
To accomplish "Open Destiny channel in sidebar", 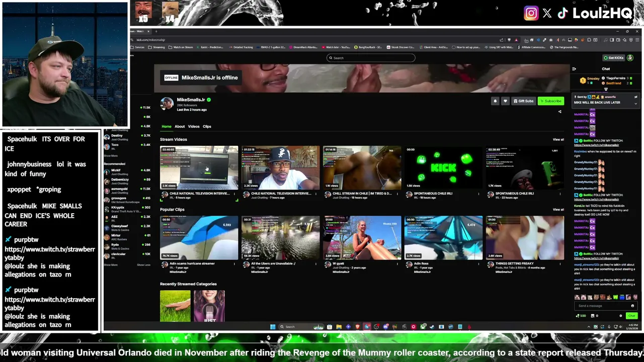I will pos(126,137).
